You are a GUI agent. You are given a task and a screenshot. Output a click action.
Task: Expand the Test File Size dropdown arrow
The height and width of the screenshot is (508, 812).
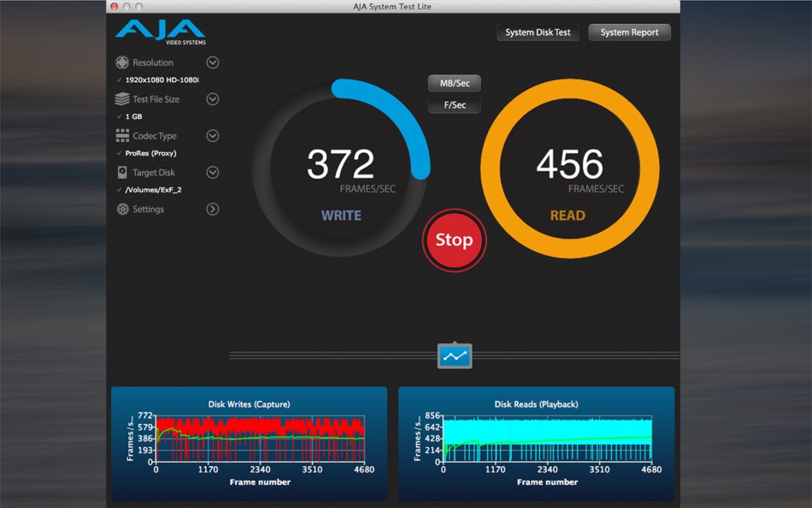[212, 99]
